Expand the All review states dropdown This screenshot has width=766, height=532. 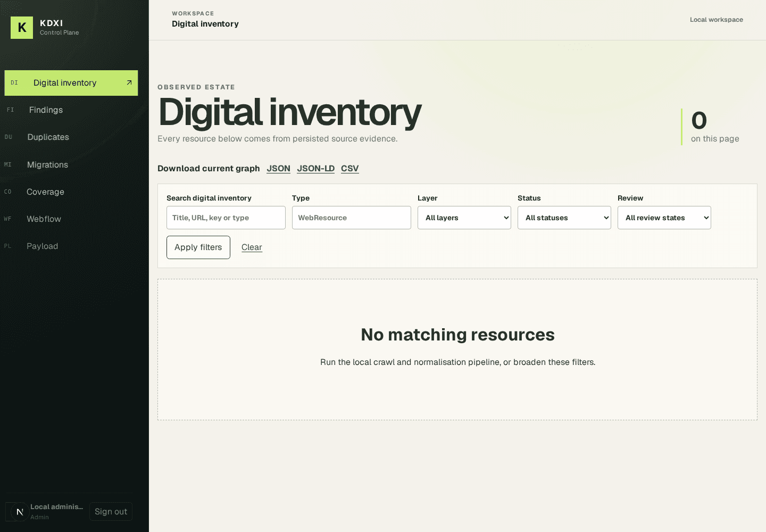coord(664,218)
